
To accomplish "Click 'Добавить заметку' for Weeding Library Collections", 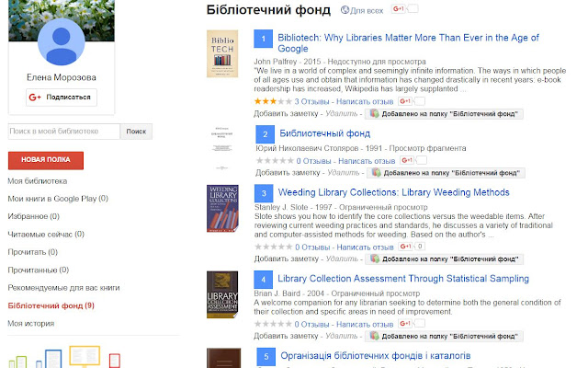I will 286,259.
